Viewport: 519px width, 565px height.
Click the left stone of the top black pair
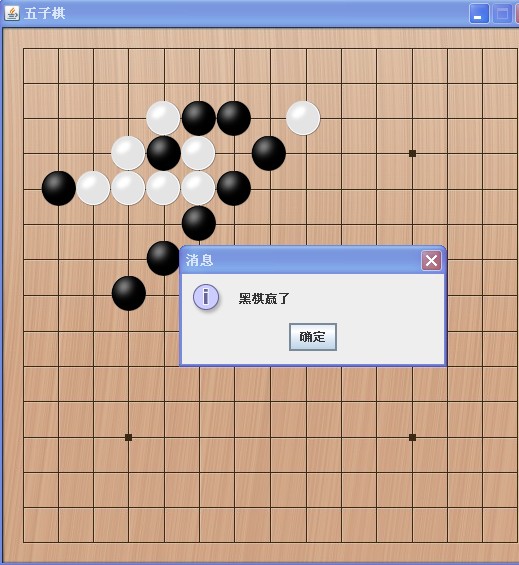199,118
